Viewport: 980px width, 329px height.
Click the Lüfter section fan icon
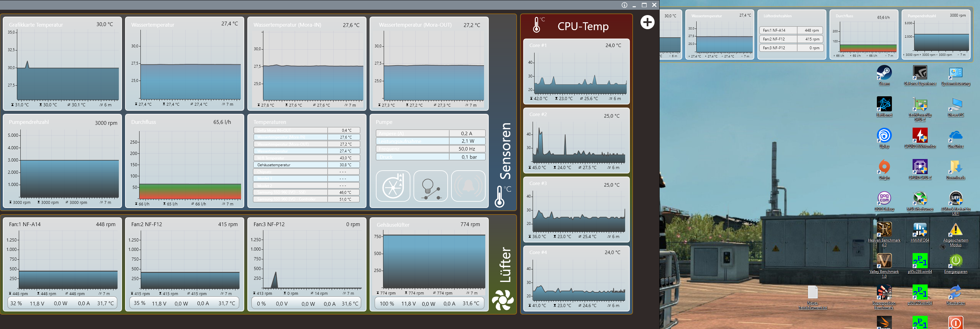coord(503,300)
